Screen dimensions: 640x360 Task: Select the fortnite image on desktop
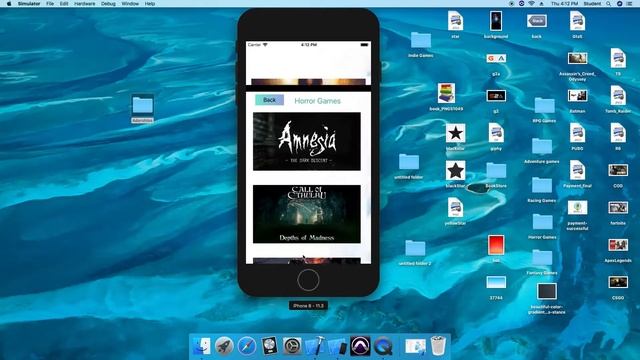[x=618, y=208]
